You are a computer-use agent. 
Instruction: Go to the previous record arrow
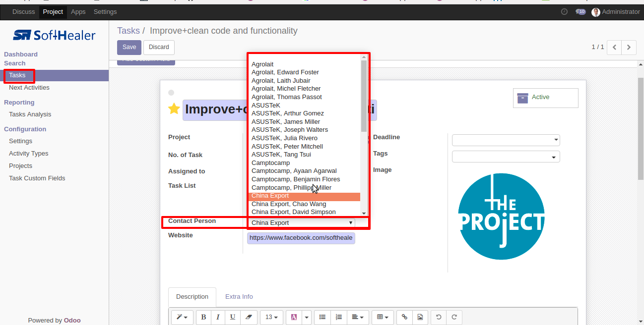[x=614, y=47]
